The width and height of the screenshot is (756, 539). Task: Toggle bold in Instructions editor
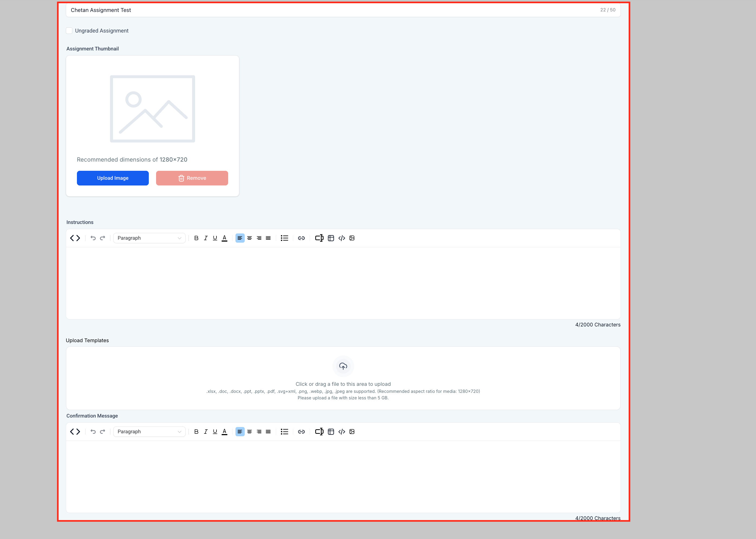(196, 238)
